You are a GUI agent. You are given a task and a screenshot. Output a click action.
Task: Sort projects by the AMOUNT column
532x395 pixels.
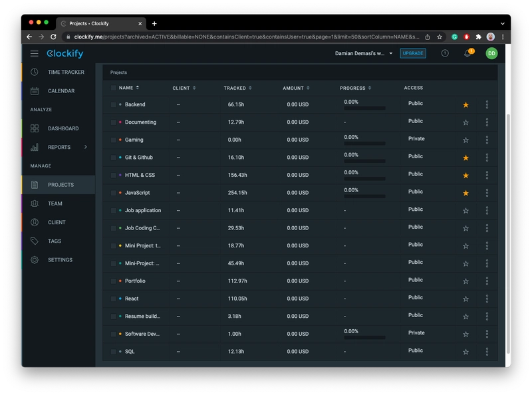[x=296, y=88]
